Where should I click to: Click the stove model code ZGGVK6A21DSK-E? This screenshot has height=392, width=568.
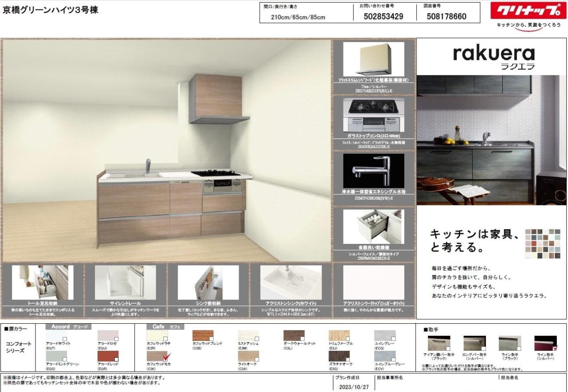(373, 147)
